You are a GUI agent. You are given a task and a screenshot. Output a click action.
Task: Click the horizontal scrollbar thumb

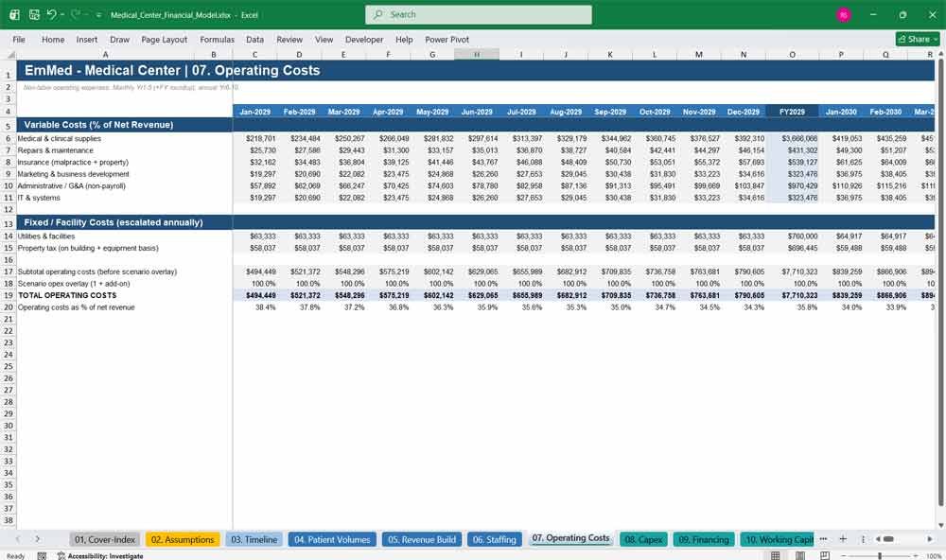pyautogui.click(x=888, y=539)
